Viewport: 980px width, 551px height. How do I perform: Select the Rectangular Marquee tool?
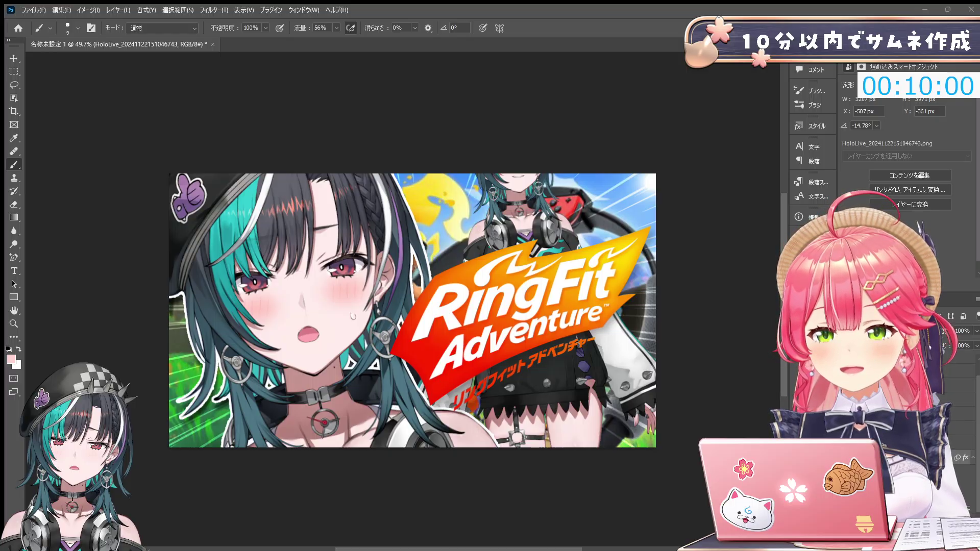(x=14, y=71)
